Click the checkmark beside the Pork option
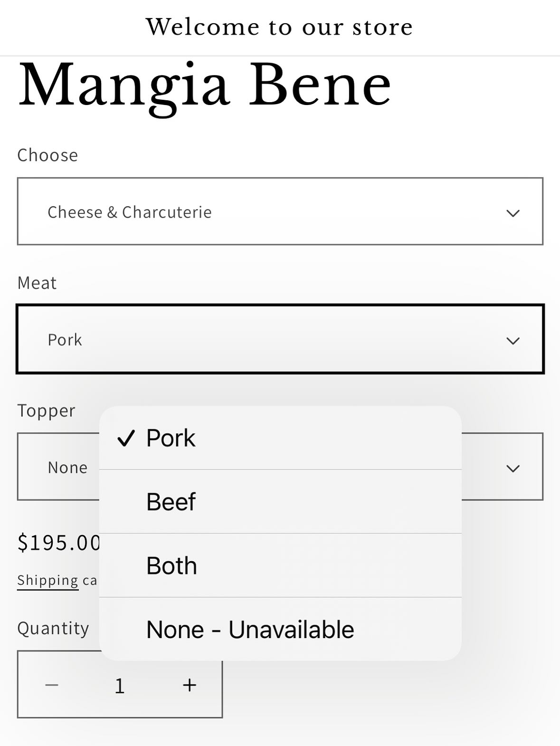Viewport: 560px width, 746px height. coord(126,438)
